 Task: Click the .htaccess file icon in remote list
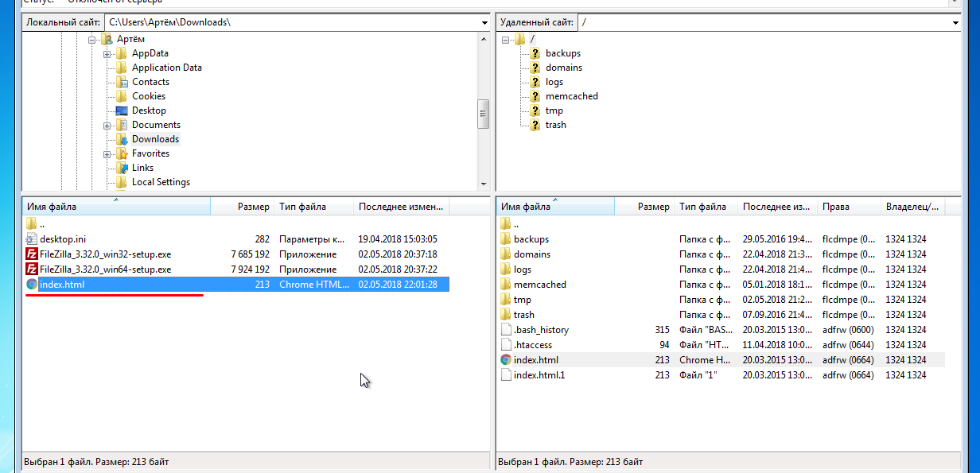506,345
